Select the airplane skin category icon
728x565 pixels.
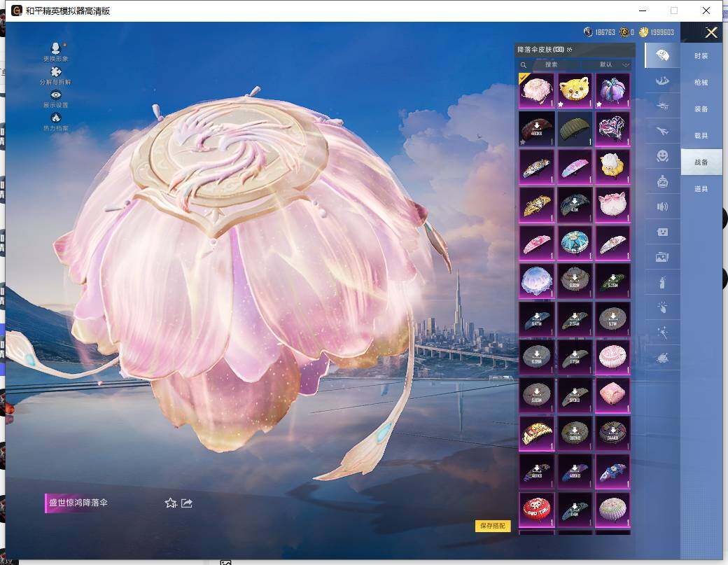coord(661,130)
